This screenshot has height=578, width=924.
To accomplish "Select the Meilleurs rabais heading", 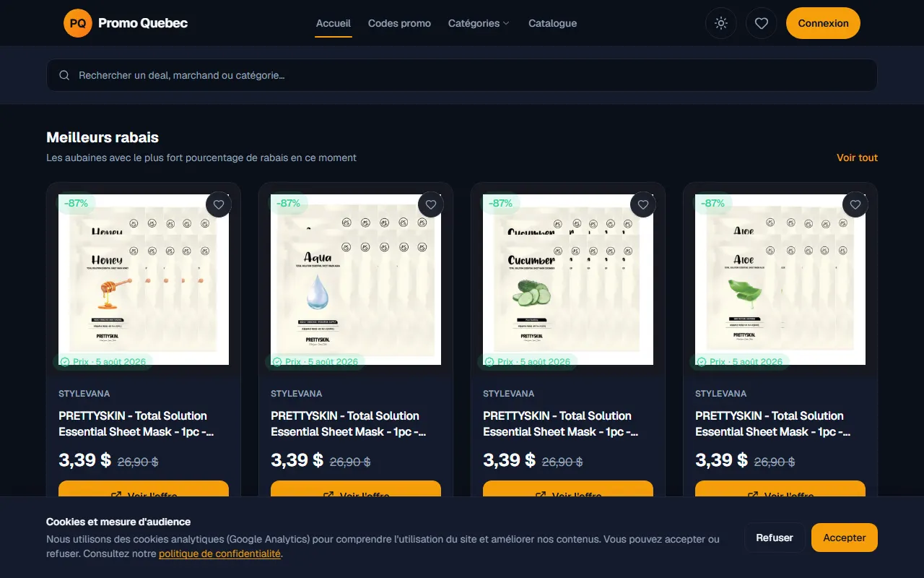I will pyautogui.click(x=103, y=137).
